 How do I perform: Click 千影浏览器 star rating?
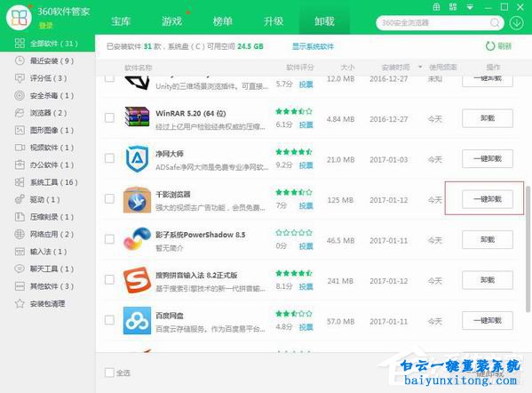pyautogui.click(x=294, y=192)
